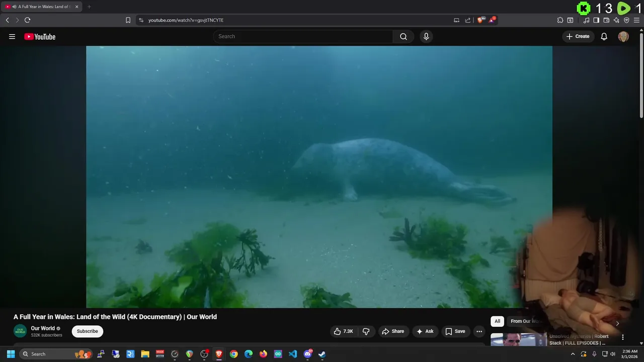Open media control music note icon
The image size is (644, 362).
[x=586, y=20]
